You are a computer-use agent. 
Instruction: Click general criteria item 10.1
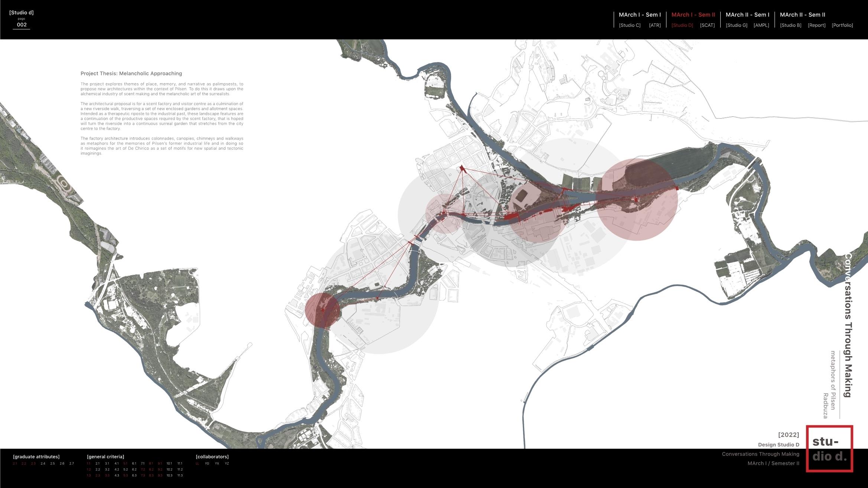pyautogui.click(x=169, y=463)
